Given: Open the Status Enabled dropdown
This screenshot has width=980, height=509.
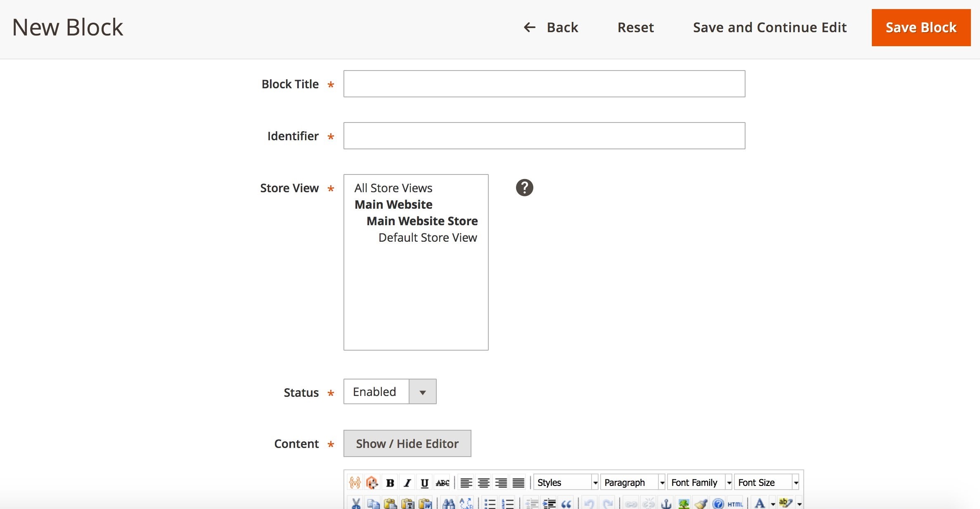Looking at the screenshot, I should 390,391.
